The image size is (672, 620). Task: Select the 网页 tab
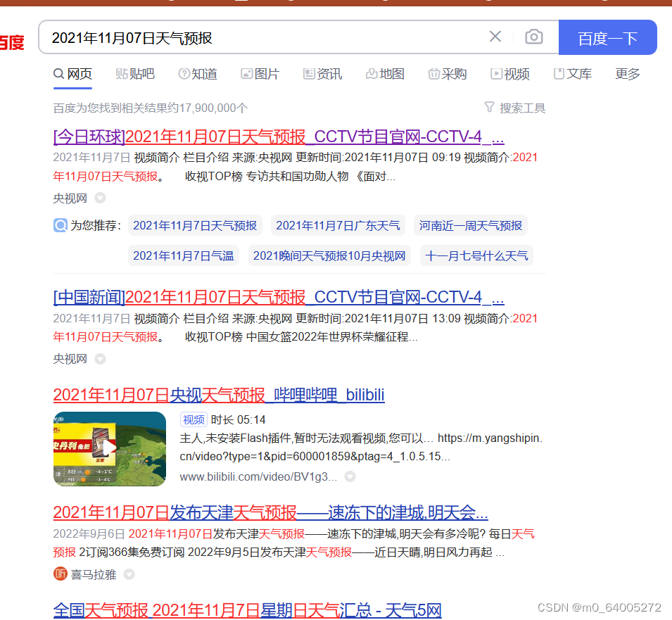click(73, 74)
